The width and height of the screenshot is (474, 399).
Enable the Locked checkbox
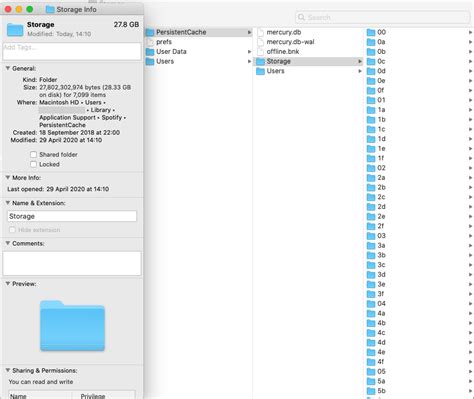[33, 164]
